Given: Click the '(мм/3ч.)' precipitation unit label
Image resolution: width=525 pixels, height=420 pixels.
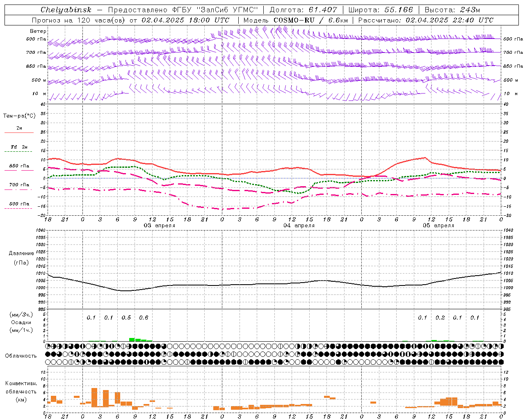Looking at the screenshot, I should pyautogui.click(x=21, y=315).
